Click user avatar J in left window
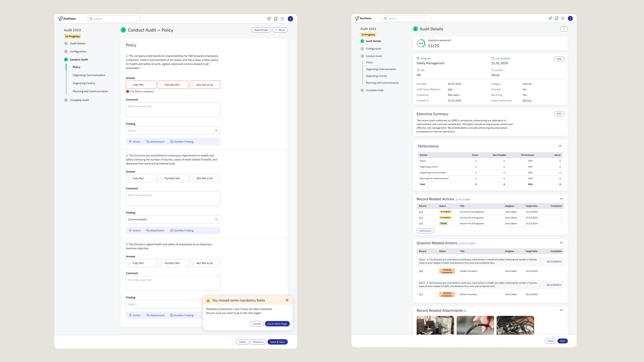Image resolution: width=644 pixels, height=362 pixels. 290,19
